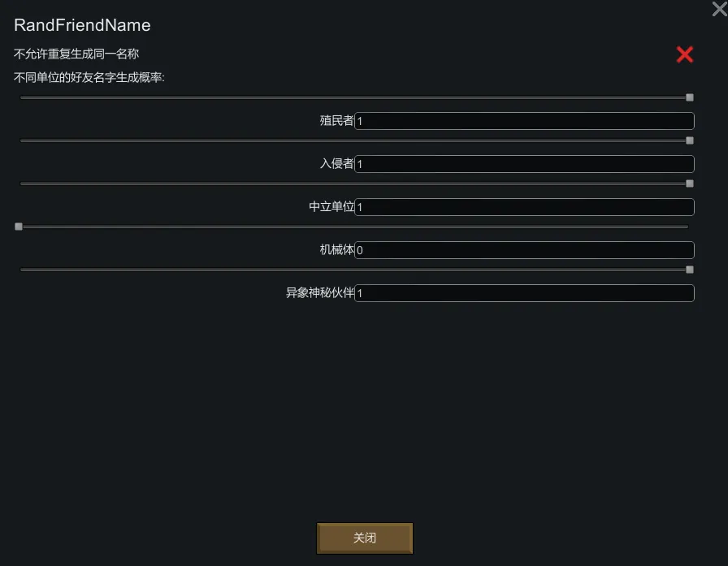The image size is (728, 566).
Task: Click the 中立单位 probability slider handle
Action: 690,184
